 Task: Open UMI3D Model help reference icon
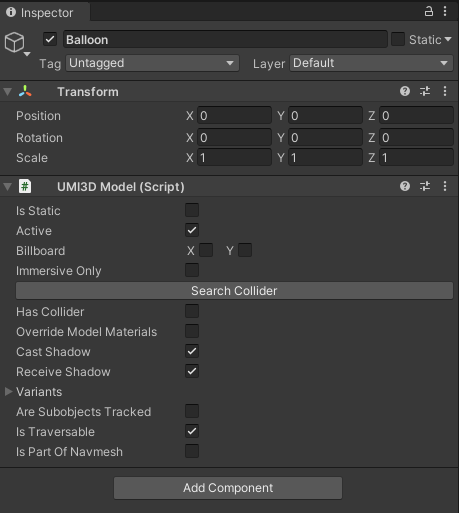(x=405, y=186)
